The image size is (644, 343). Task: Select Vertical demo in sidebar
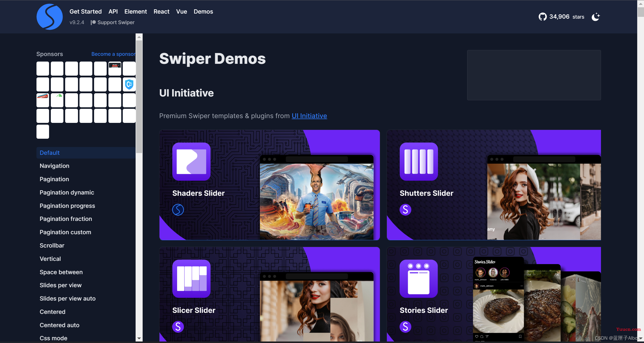click(x=50, y=259)
